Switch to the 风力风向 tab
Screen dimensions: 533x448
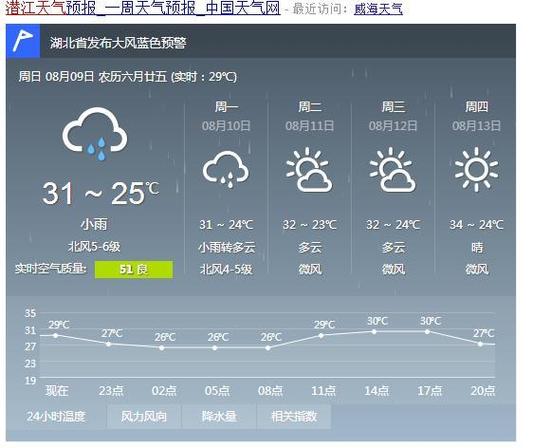144,416
